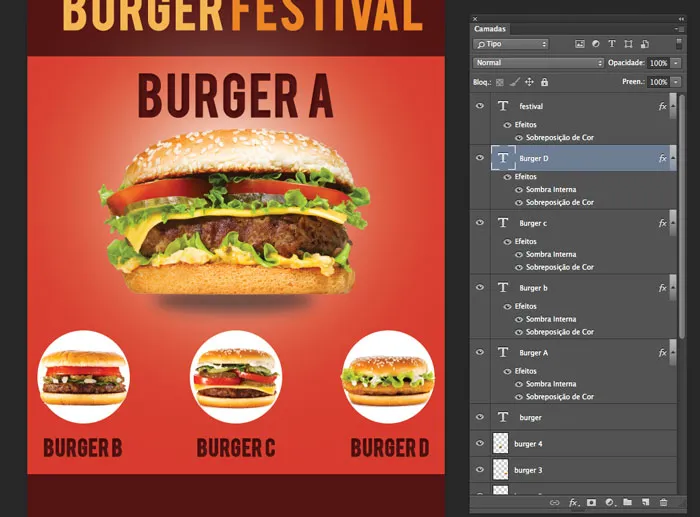Add layer mask icon
This screenshot has height=517, width=700.
(x=592, y=503)
